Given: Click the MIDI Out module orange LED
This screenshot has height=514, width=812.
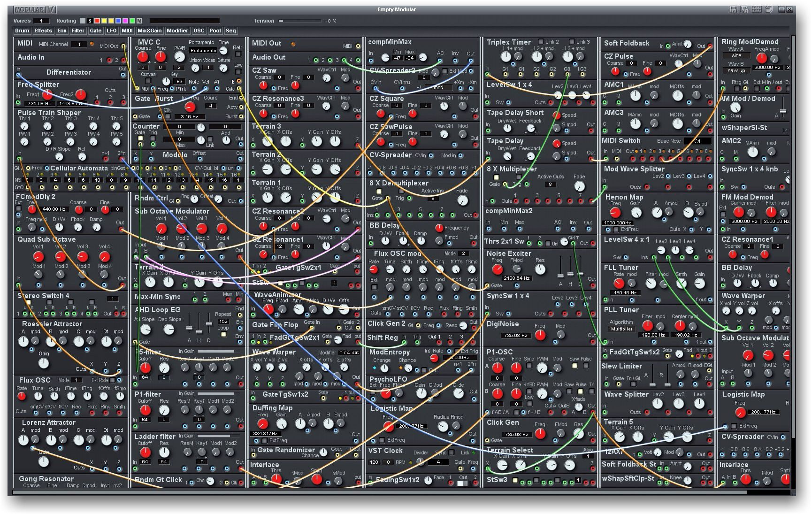Looking at the screenshot, I should click(293, 44).
